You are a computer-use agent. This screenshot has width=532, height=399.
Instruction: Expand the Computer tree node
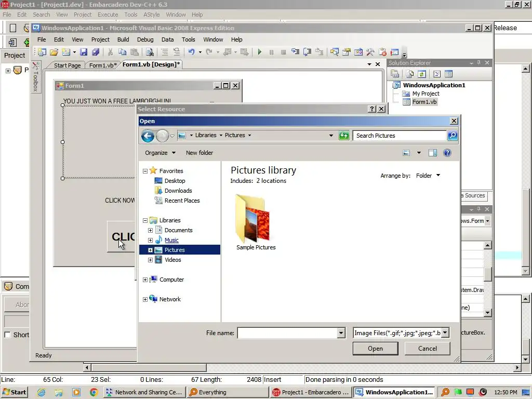(x=145, y=280)
